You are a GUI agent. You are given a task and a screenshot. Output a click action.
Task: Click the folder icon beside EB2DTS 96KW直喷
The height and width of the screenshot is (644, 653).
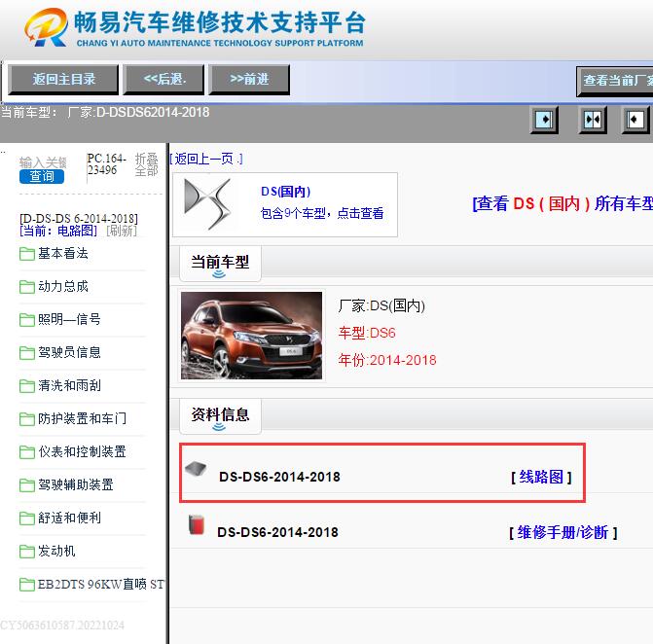tap(27, 585)
